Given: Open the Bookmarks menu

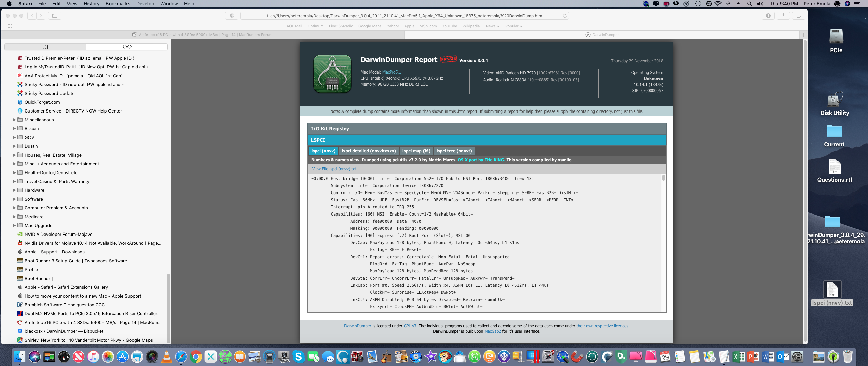Looking at the screenshot, I should click(x=118, y=4).
